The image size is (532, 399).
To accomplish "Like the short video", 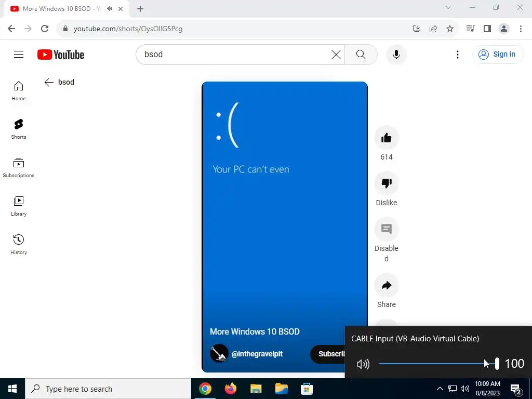I will pos(387,138).
